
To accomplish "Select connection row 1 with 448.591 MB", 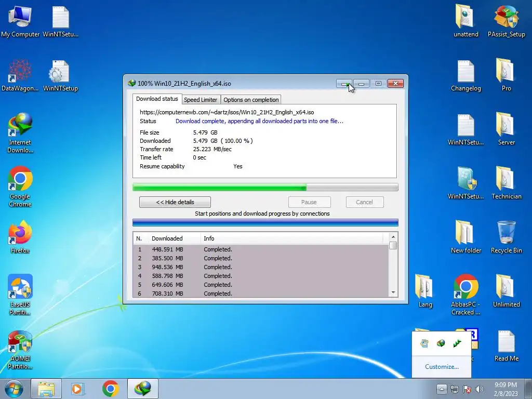I will tap(261, 249).
